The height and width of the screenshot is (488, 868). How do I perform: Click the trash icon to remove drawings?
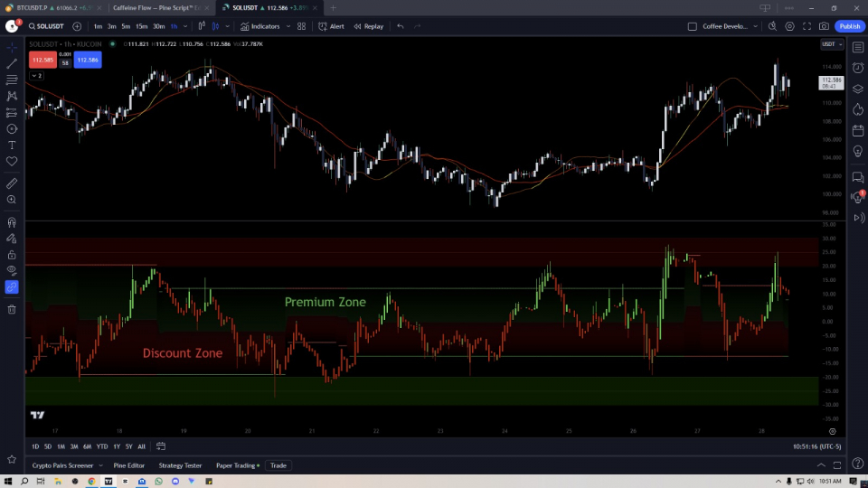point(12,309)
